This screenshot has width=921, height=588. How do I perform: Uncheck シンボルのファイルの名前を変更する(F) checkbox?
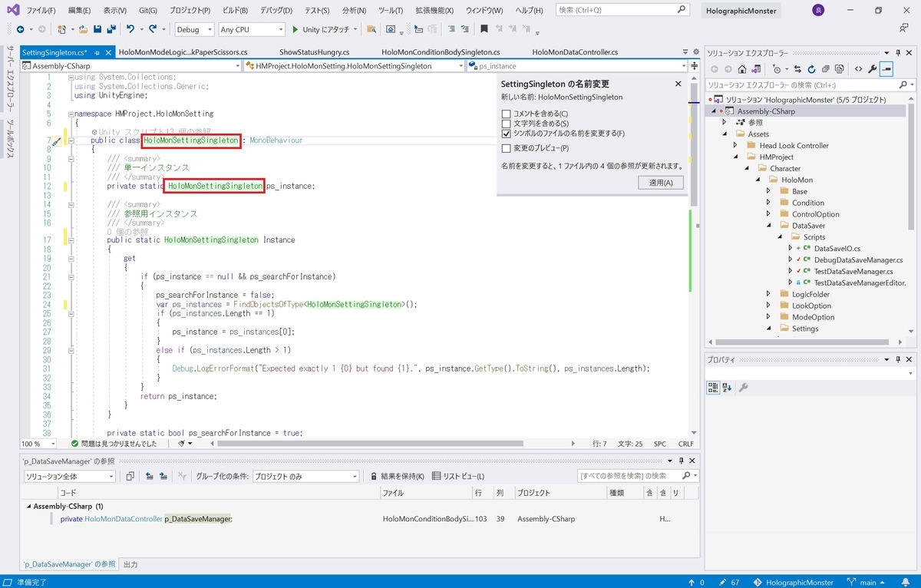[x=506, y=134]
